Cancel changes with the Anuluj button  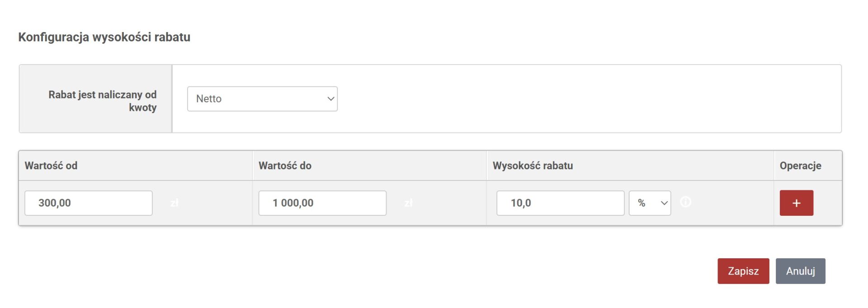click(800, 271)
